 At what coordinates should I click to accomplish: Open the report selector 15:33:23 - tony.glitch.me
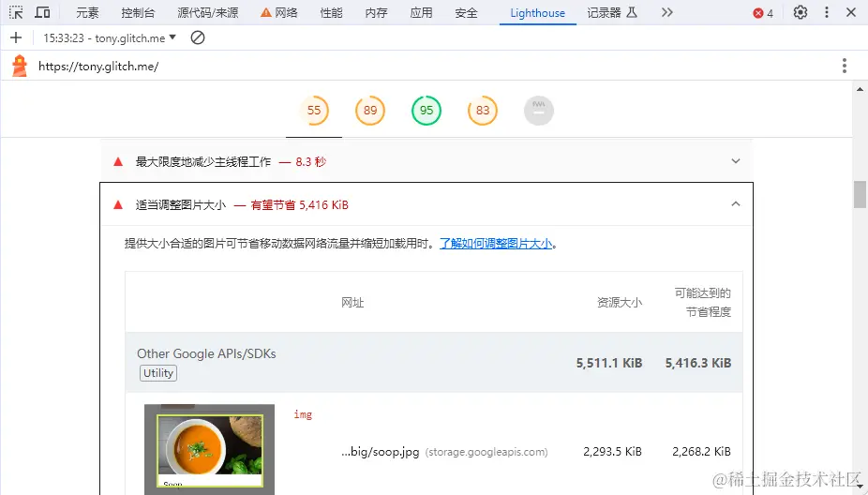click(x=110, y=37)
